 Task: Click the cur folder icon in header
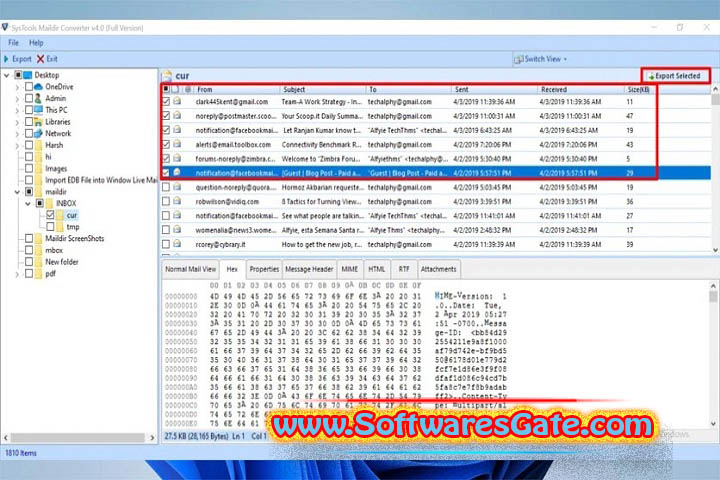tap(167, 76)
